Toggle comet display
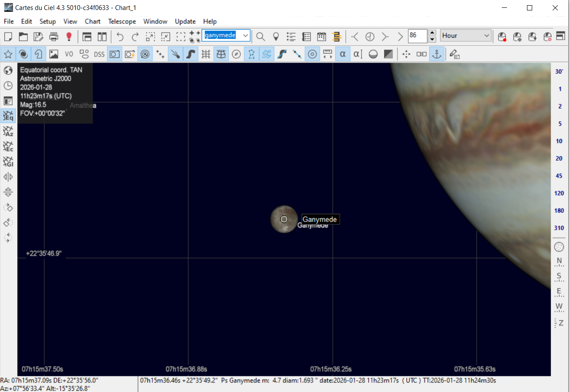 click(x=176, y=54)
